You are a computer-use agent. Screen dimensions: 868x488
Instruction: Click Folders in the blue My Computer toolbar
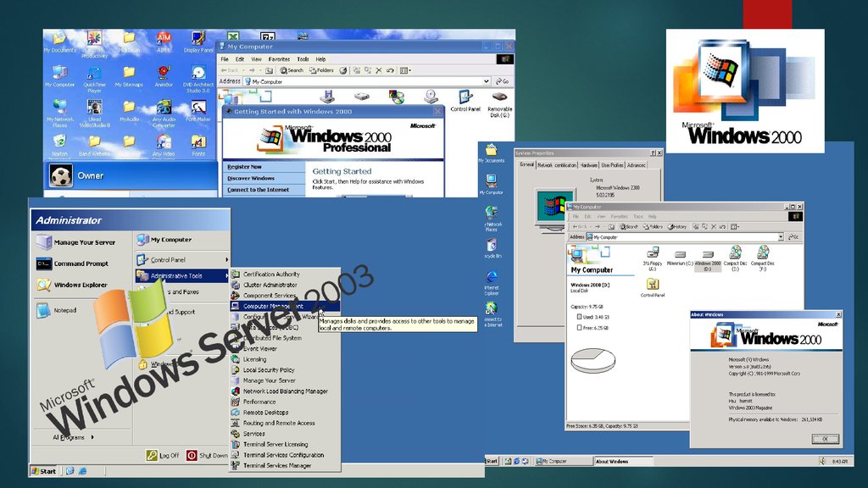(x=321, y=70)
